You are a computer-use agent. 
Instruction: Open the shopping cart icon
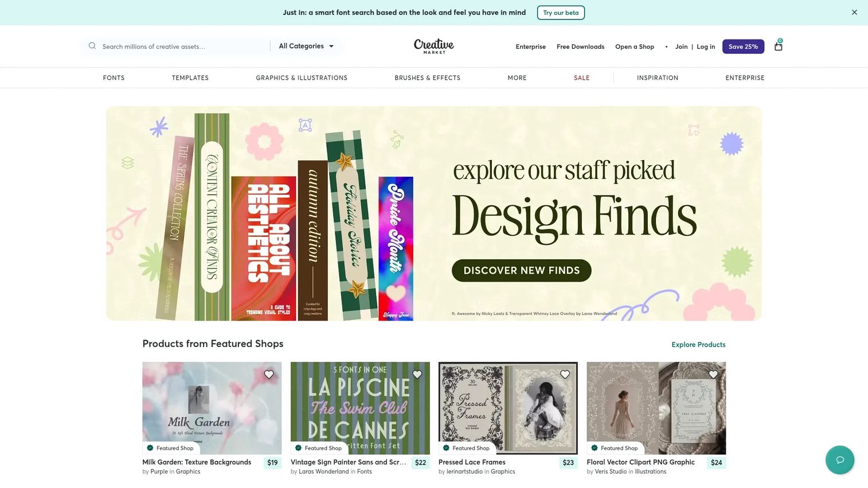(x=779, y=46)
